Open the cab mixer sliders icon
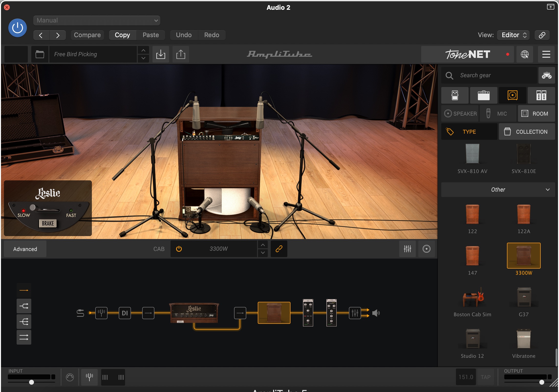Screen dimensions: 559x392 (407, 249)
